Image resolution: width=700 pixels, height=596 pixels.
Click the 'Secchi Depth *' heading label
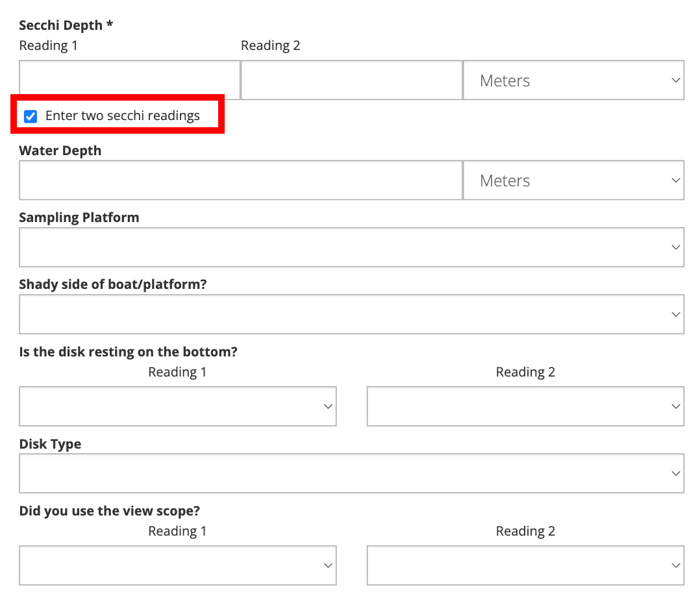coord(66,25)
